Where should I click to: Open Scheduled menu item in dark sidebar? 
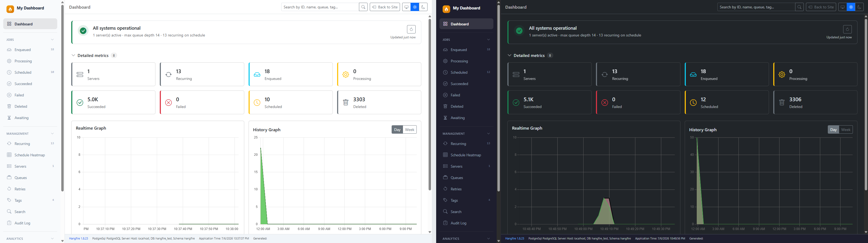[466, 72]
